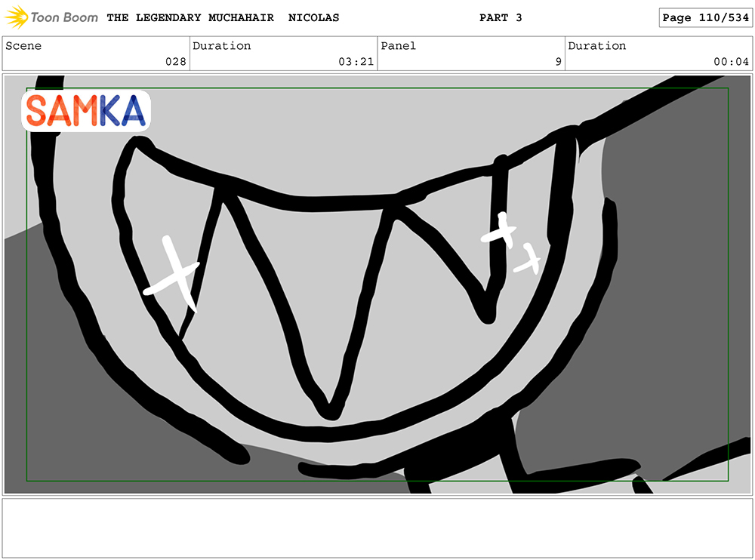
Task: Click the Page 110/534 box
Action: 705,18
